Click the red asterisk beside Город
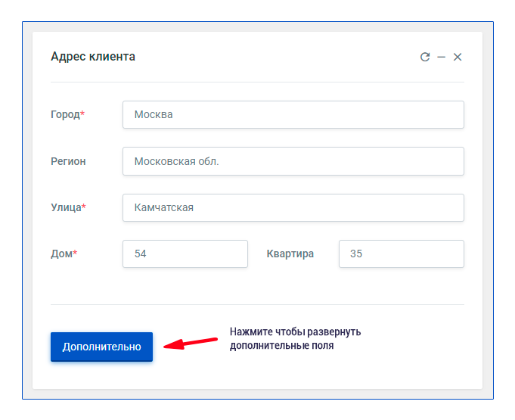The image size is (515, 420). coord(82,113)
